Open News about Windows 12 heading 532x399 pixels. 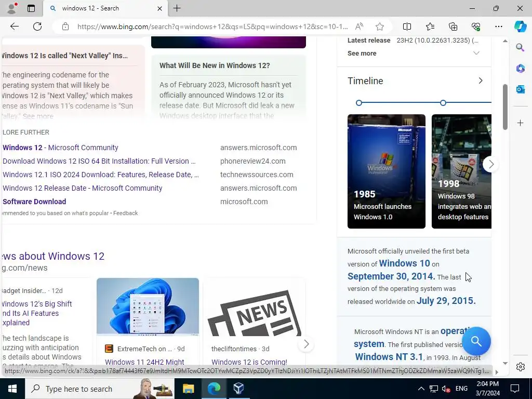pos(53,256)
